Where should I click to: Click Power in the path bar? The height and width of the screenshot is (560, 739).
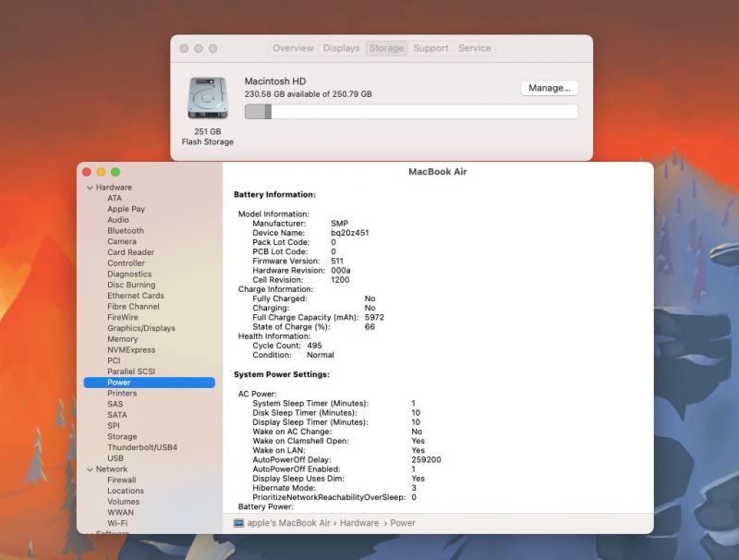pyautogui.click(x=403, y=523)
